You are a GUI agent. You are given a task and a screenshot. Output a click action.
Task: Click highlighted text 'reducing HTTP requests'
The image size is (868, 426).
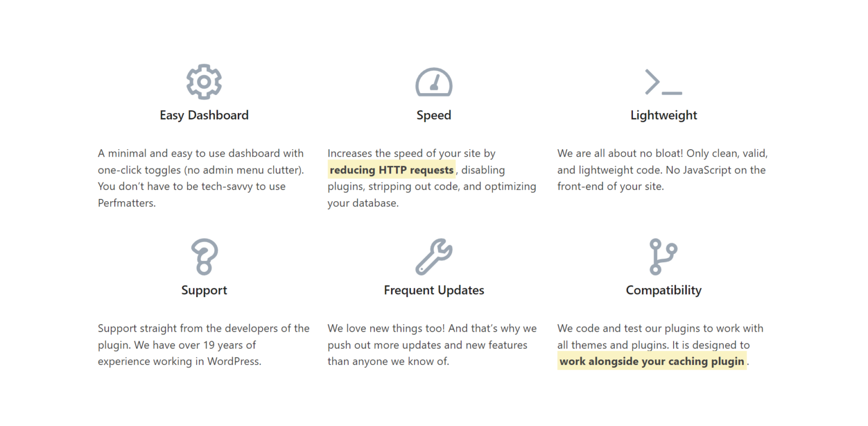(x=392, y=170)
